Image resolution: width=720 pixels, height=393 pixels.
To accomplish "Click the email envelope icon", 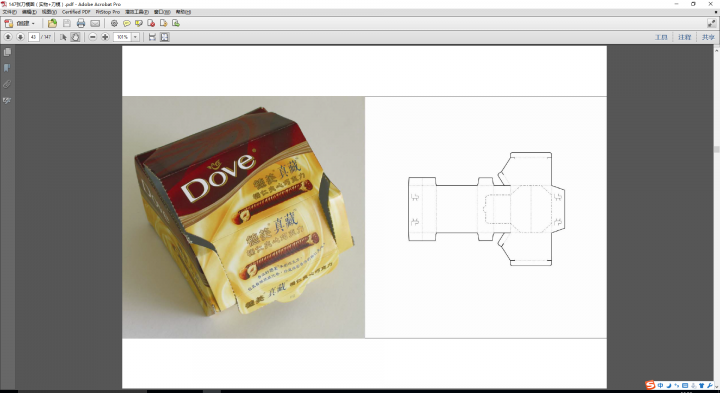I will point(95,23).
